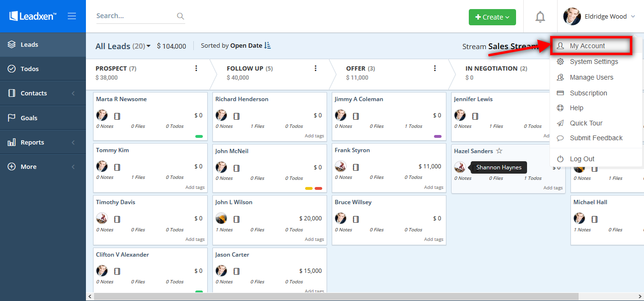
Task: Open the Create dropdown button
Action: point(492,17)
